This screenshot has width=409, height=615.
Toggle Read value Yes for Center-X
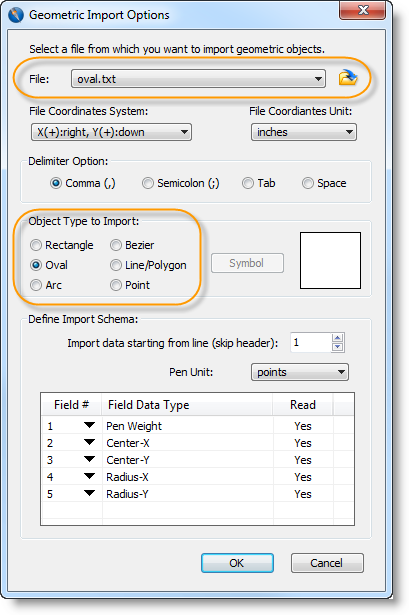point(303,443)
